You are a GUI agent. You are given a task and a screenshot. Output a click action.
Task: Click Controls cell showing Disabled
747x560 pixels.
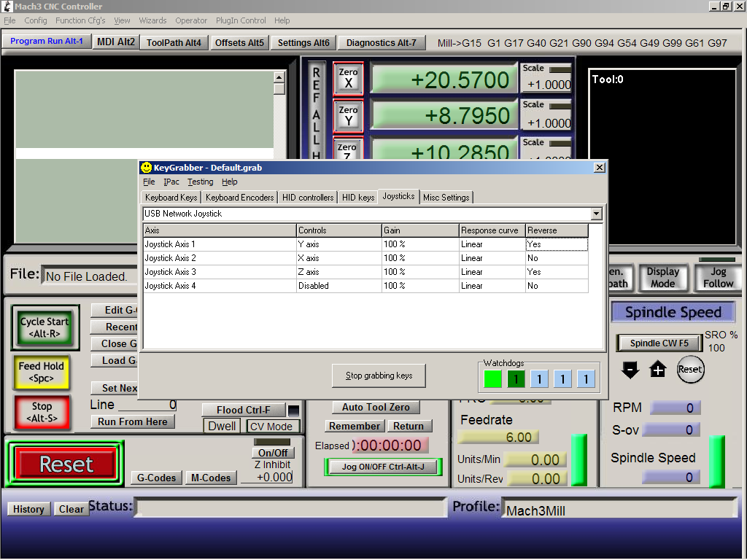tap(339, 286)
